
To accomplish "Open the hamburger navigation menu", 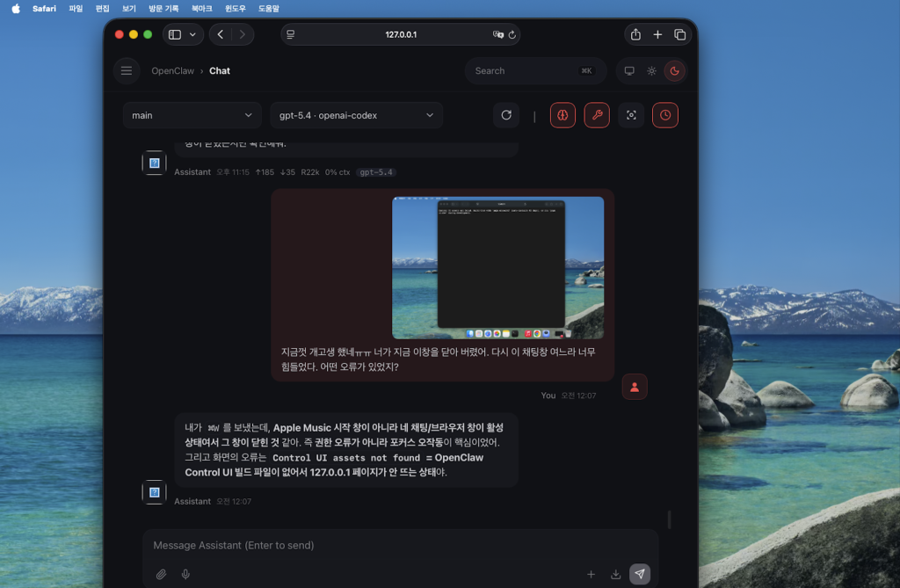I will click(127, 70).
